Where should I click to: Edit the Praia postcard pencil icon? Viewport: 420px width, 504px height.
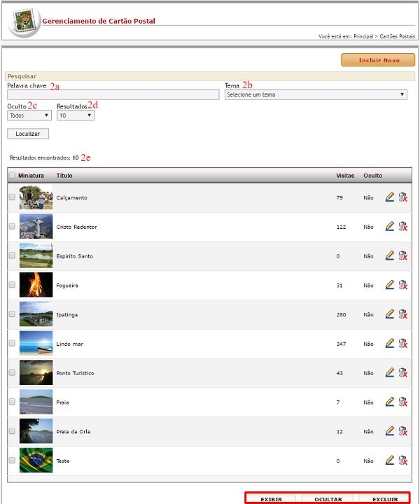389,402
